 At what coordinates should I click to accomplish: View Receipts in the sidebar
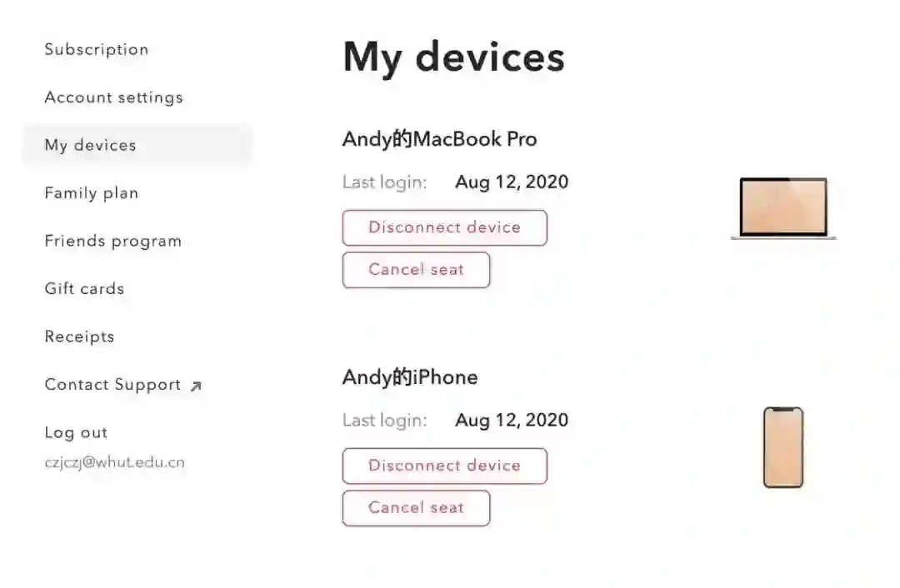click(x=79, y=337)
